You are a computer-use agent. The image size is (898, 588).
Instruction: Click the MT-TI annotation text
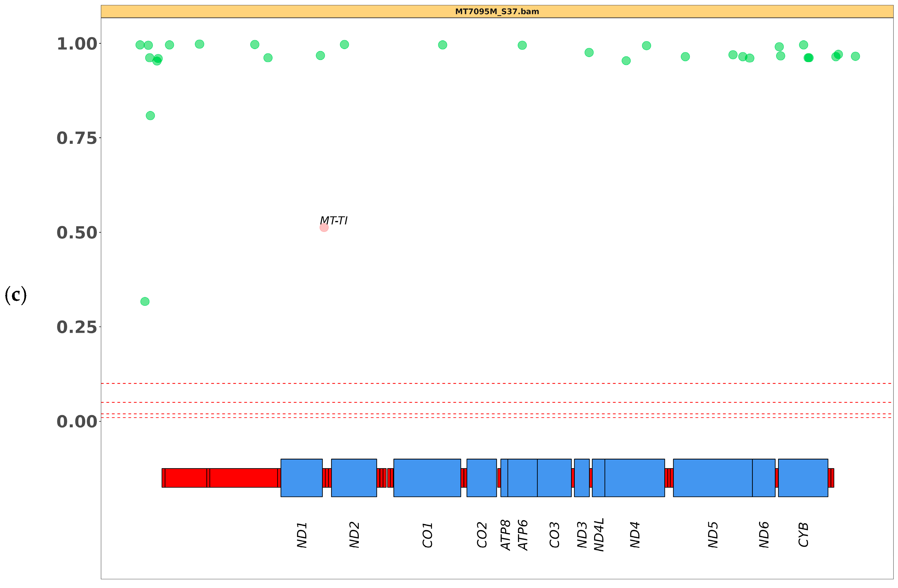pos(334,220)
